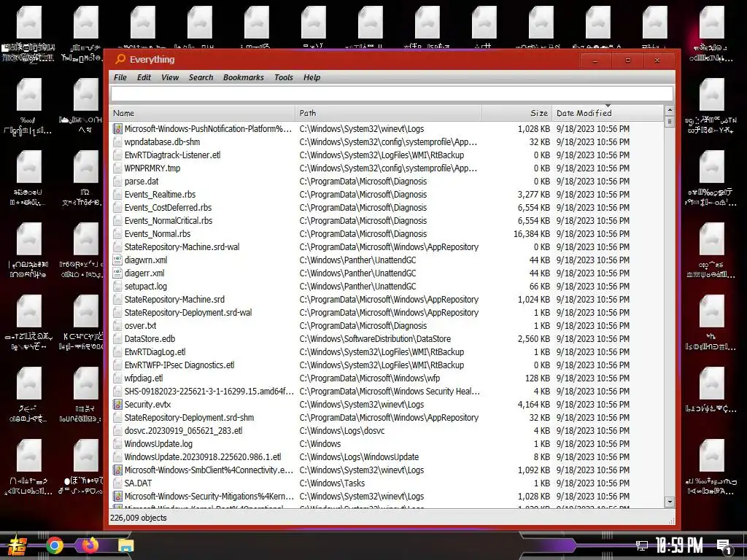Click the icon of Events_CostDeferred.rbs

[x=117, y=207]
